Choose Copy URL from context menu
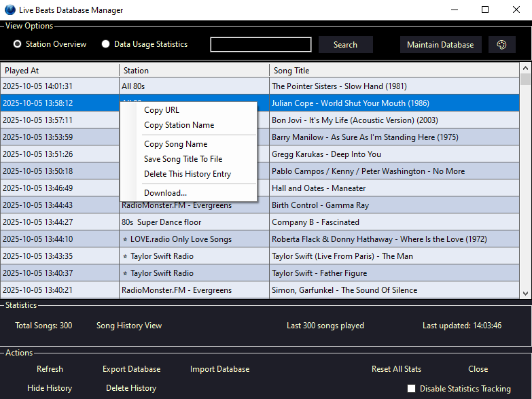Image resolution: width=532 pixels, height=399 pixels. click(x=162, y=110)
